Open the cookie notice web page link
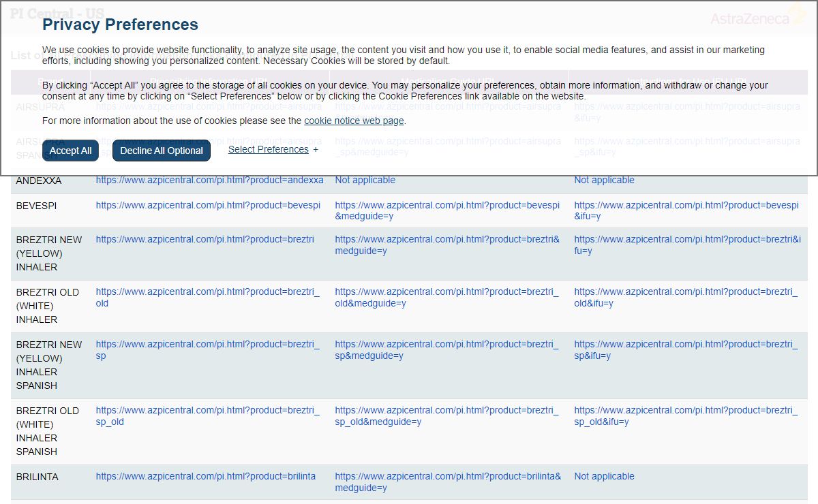Viewport: 818px width, 504px height. pyautogui.click(x=354, y=121)
